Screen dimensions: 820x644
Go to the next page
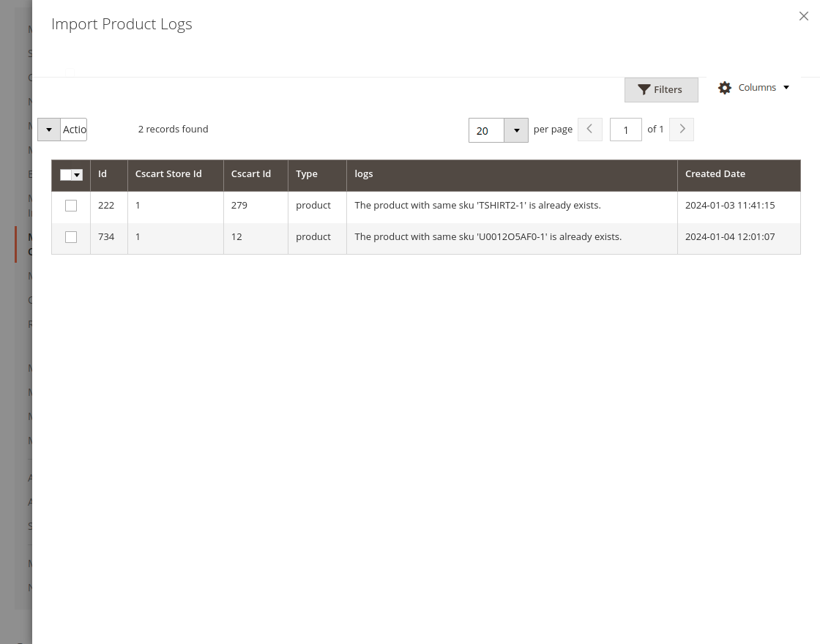click(682, 129)
